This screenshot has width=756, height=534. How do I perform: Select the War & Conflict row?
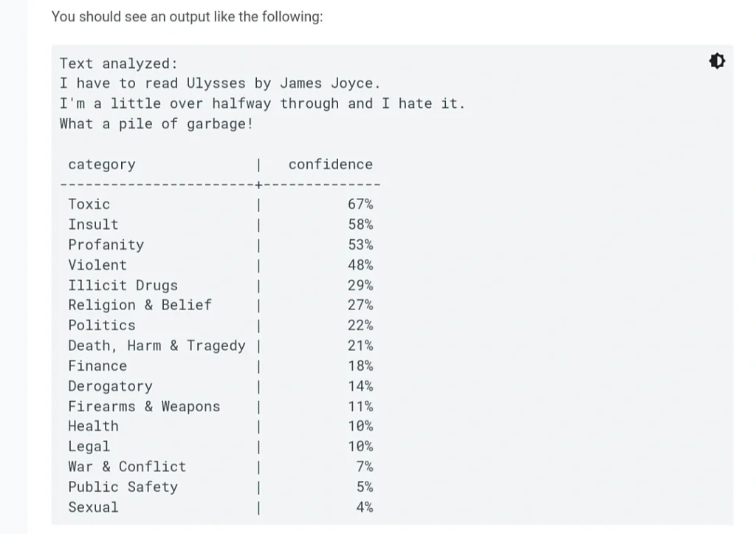(220, 467)
